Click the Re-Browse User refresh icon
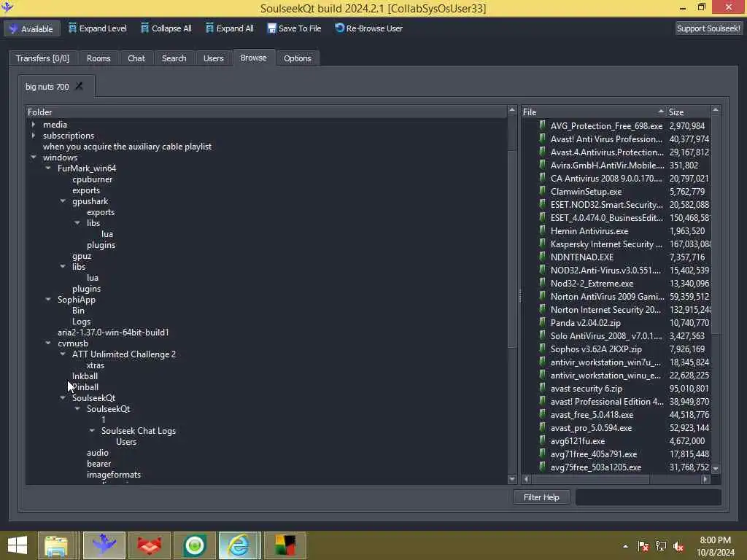 click(x=339, y=28)
